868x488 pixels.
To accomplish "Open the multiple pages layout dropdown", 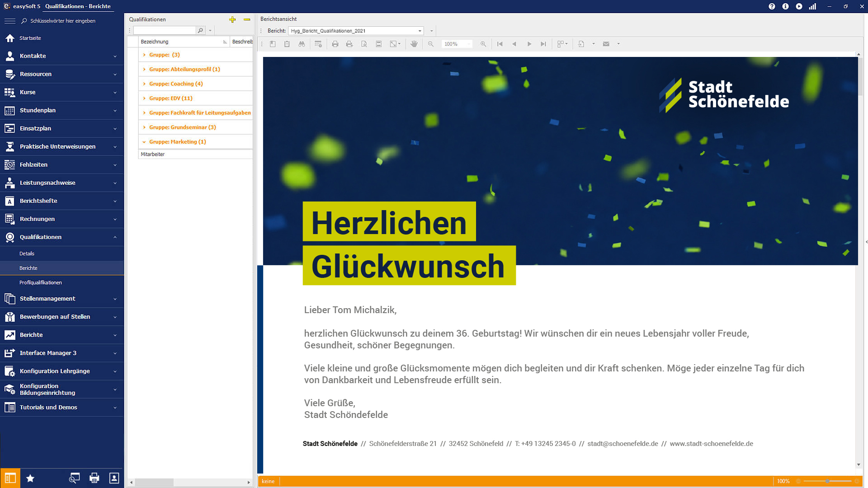I will tap(562, 44).
